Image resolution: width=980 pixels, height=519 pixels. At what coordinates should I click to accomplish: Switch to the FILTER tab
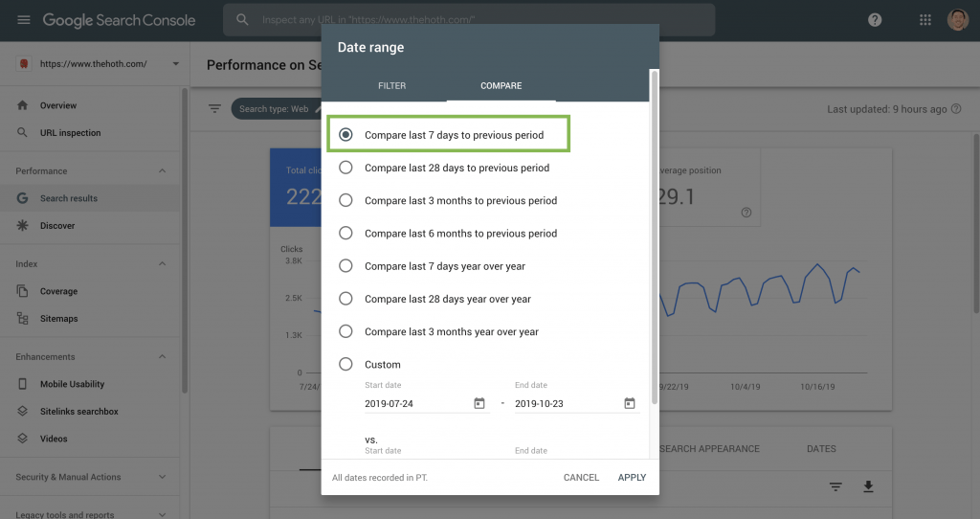(x=391, y=85)
